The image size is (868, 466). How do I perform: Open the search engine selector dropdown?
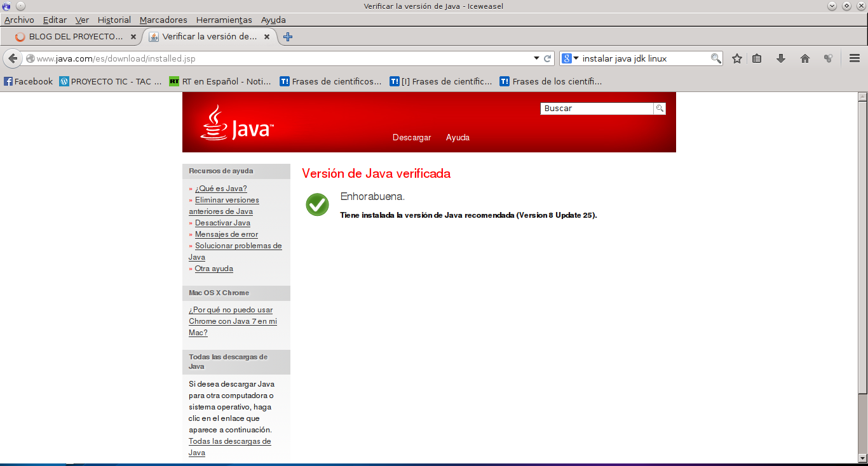pyautogui.click(x=570, y=58)
